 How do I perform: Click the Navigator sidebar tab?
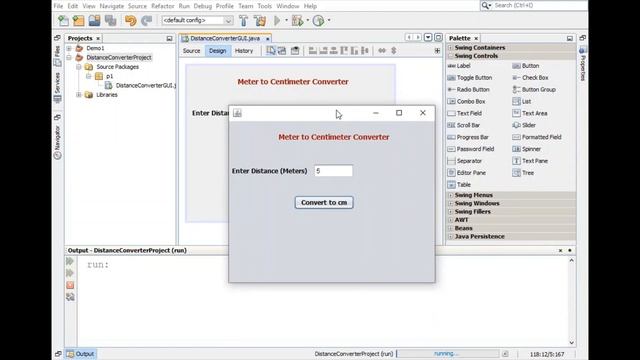(58, 142)
